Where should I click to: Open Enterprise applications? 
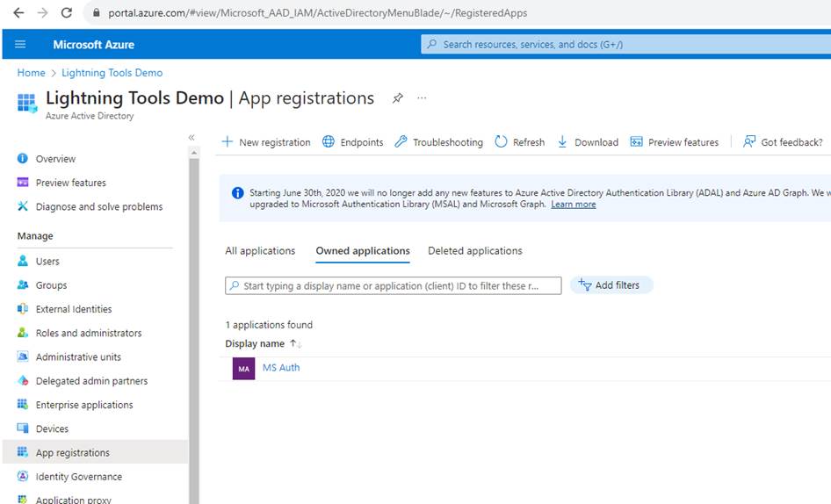(84, 405)
